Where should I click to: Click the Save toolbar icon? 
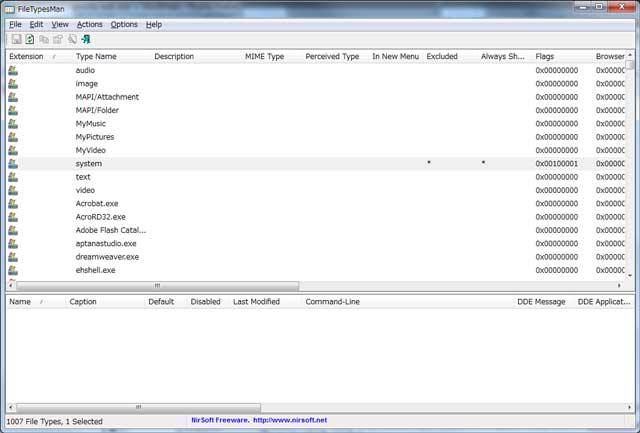pos(16,39)
